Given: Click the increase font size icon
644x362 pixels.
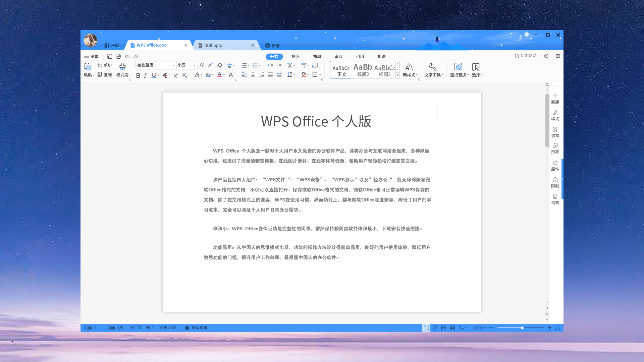Looking at the screenshot, I should click(202, 65).
